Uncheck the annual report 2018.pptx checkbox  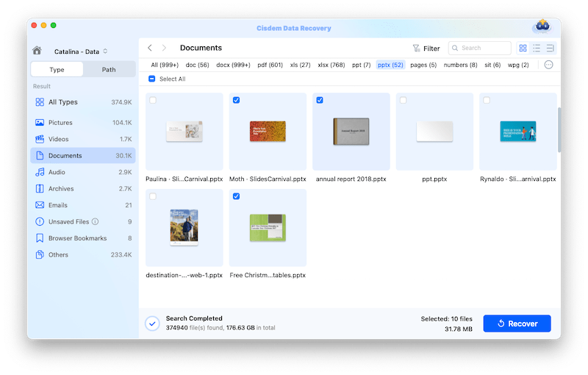click(320, 100)
